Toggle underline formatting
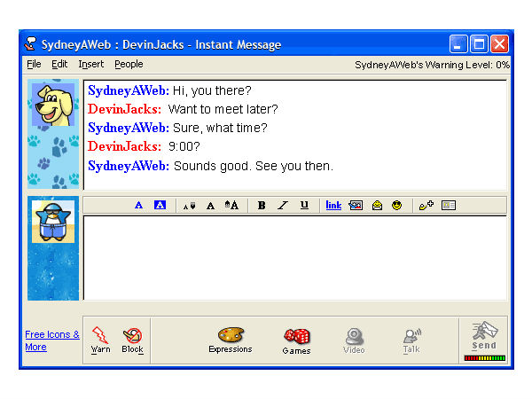This screenshot has width=532, height=399. point(304,206)
